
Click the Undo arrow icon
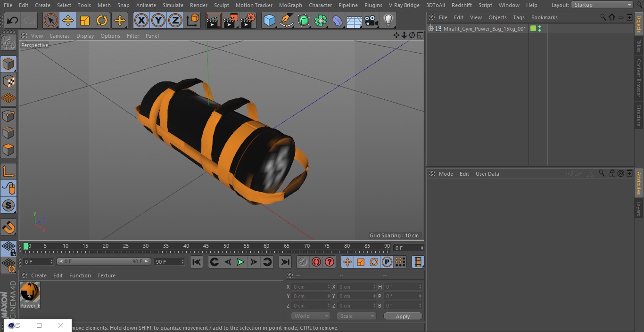click(x=12, y=21)
